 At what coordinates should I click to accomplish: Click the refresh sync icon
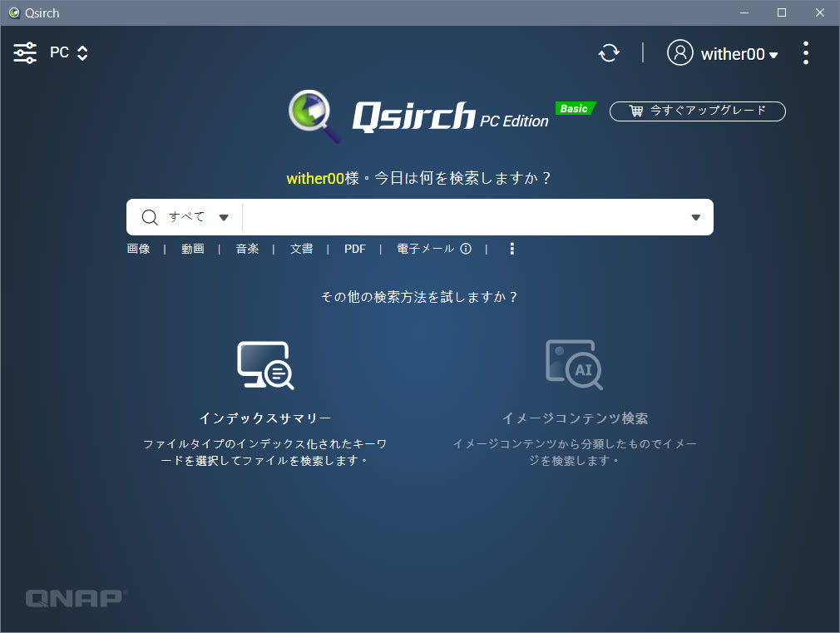609,53
